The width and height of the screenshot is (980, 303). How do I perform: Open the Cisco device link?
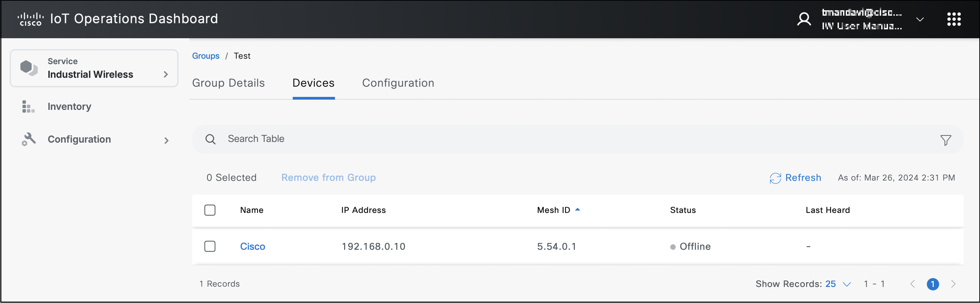point(252,247)
